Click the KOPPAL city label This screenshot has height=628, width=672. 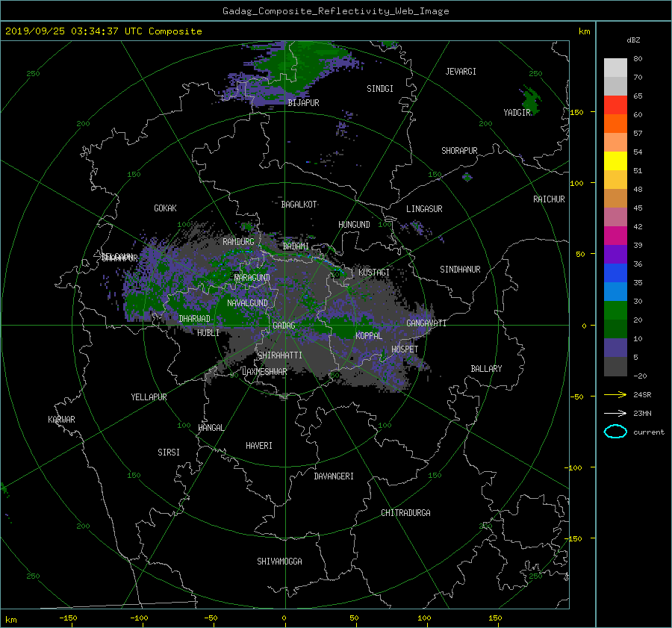(x=369, y=336)
